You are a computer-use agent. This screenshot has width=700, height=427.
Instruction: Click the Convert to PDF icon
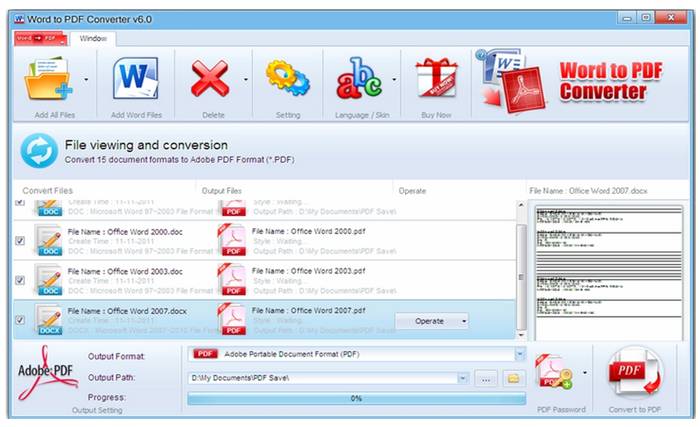pyautogui.click(x=635, y=373)
